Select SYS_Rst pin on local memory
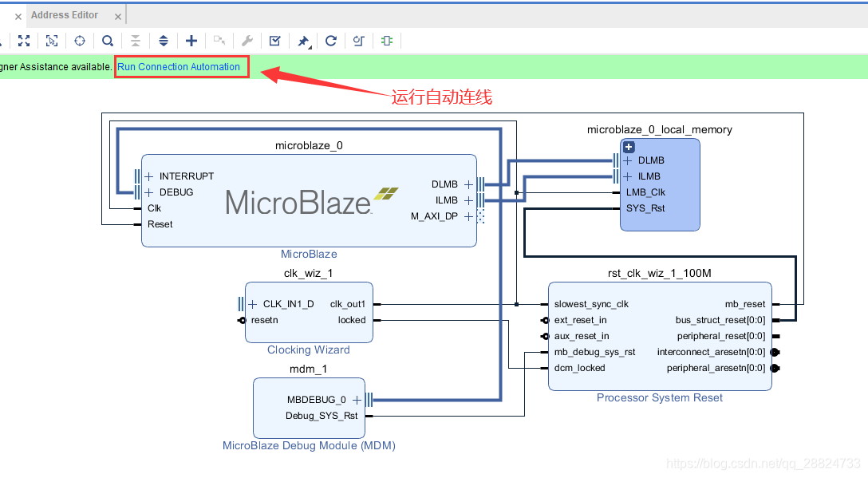 [x=645, y=208]
